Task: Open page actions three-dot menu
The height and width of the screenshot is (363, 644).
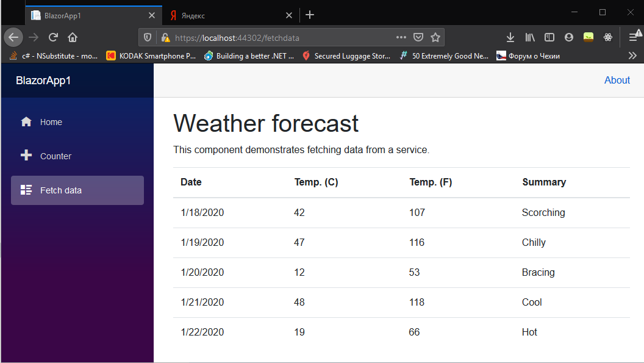Action: coord(401,37)
